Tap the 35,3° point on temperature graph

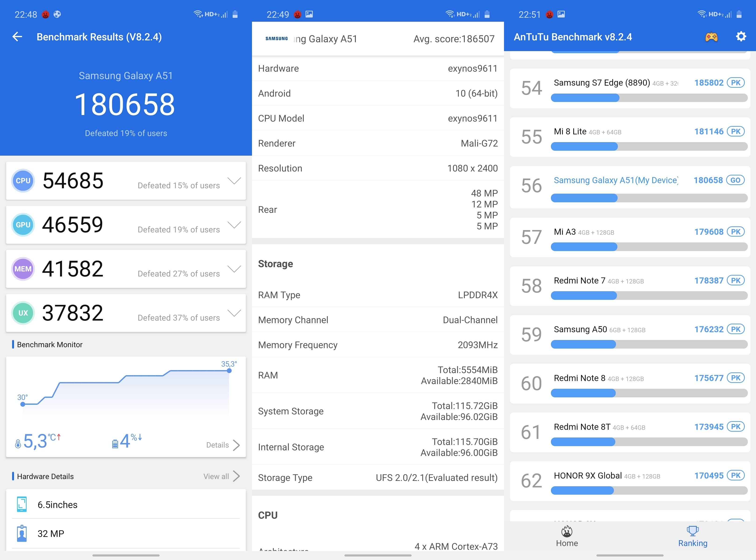pos(229,371)
